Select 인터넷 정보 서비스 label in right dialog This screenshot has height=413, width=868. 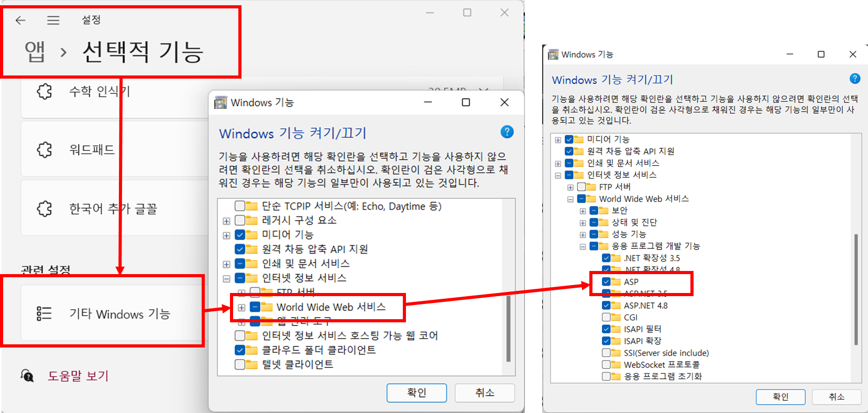pyautogui.click(x=621, y=175)
